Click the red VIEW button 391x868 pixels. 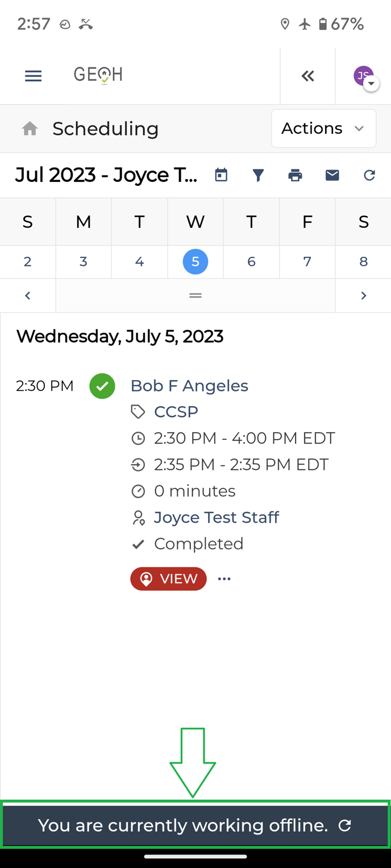point(168,579)
